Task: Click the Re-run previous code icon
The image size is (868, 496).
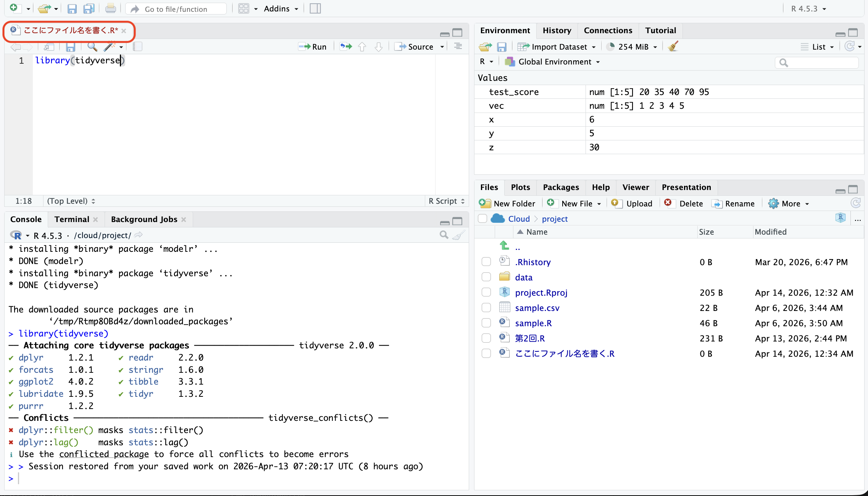Action: tap(346, 47)
